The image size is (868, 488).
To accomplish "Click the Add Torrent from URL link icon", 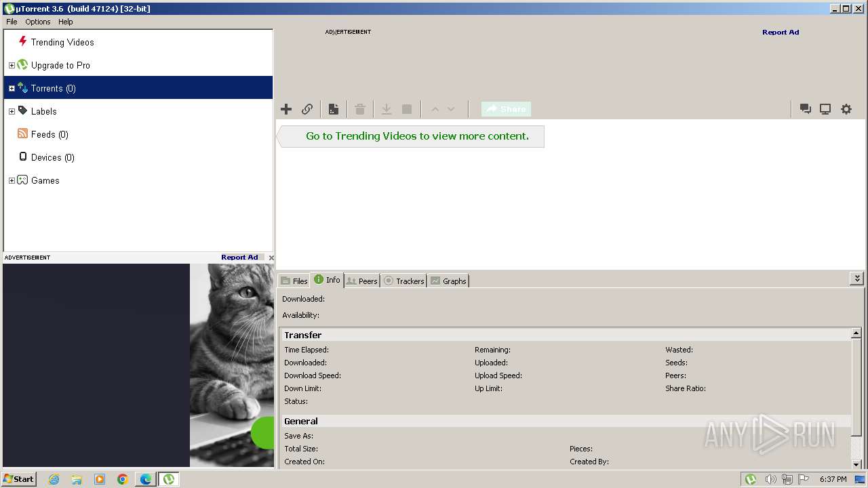I will tap(307, 109).
